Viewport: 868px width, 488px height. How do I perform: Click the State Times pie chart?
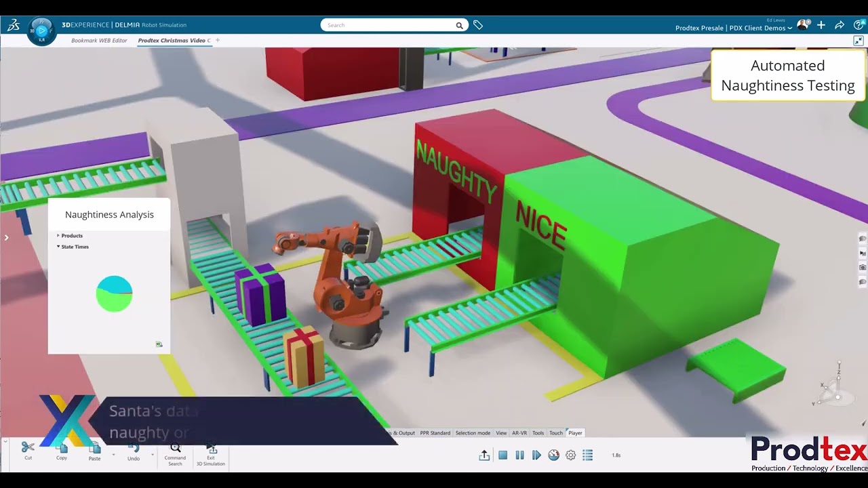(114, 294)
